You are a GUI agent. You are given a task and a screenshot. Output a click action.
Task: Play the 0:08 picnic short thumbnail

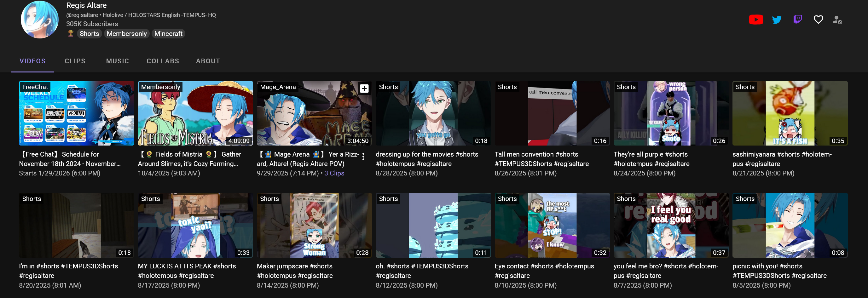(790, 225)
